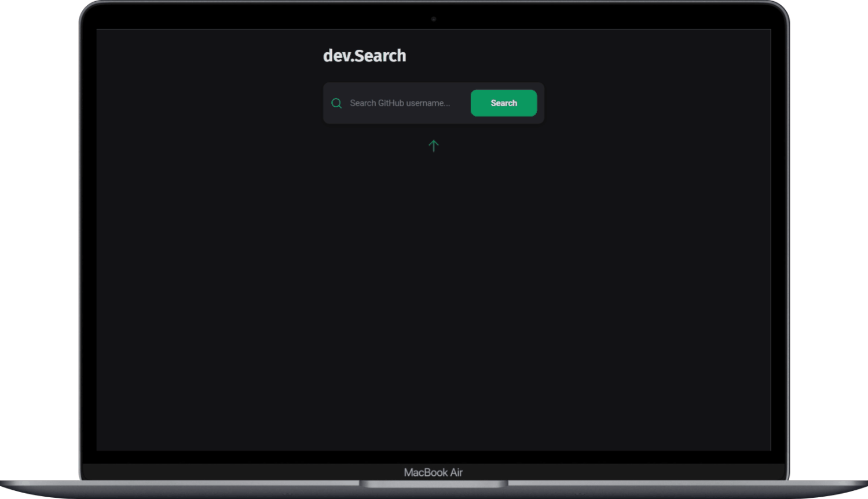Click the screen area near the MacBook Air label
868x499 pixels.
click(x=433, y=472)
